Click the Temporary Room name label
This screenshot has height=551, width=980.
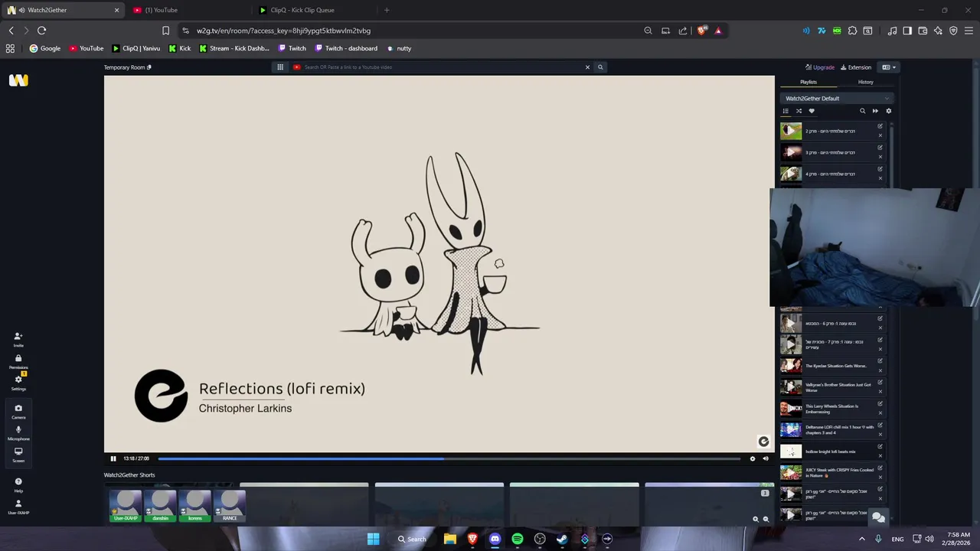click(125, 67)
